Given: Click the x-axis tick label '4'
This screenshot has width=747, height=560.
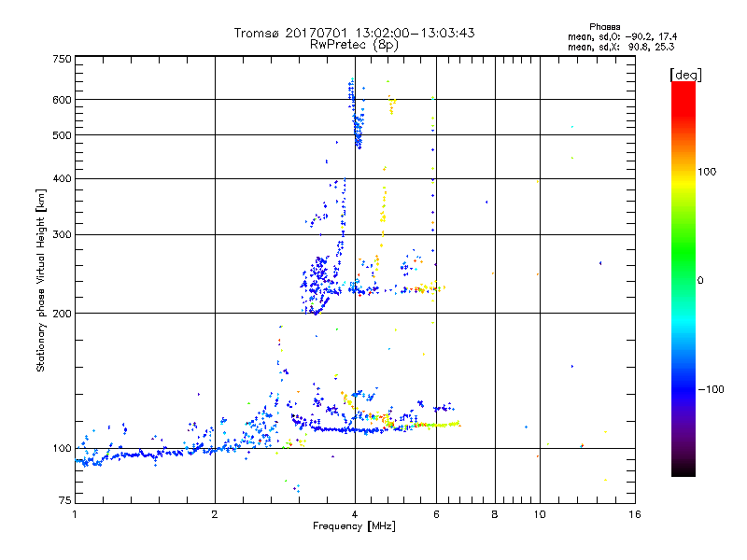Looking at the screenshot, I should pyautogui.click(x=355, y=514).
